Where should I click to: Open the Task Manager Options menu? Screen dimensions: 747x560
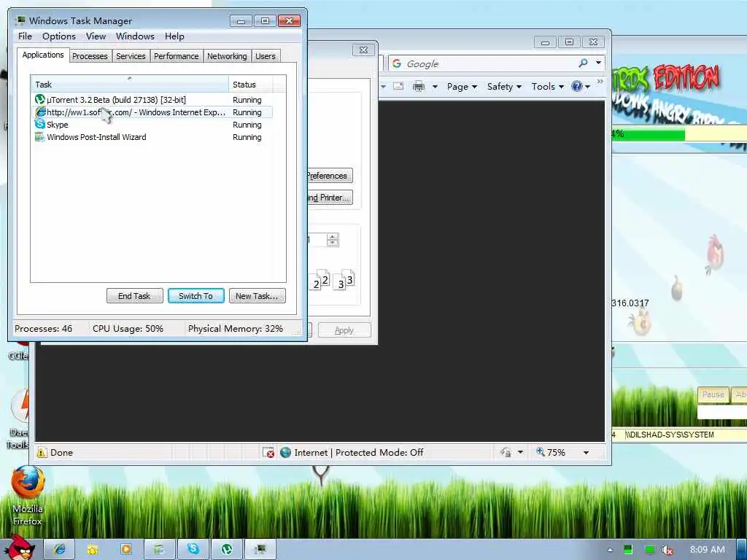(x=58, y=36)
